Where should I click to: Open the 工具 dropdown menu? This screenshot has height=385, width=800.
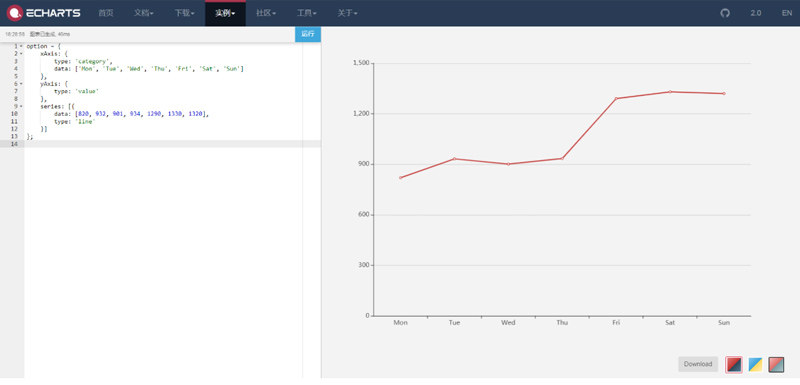(307, 13)
